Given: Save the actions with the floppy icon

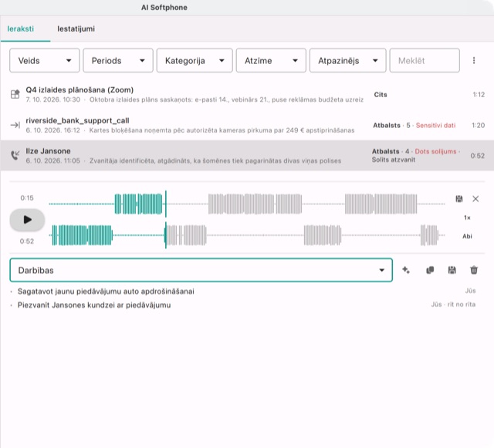Looking at the screenshot, I should 452,270.
